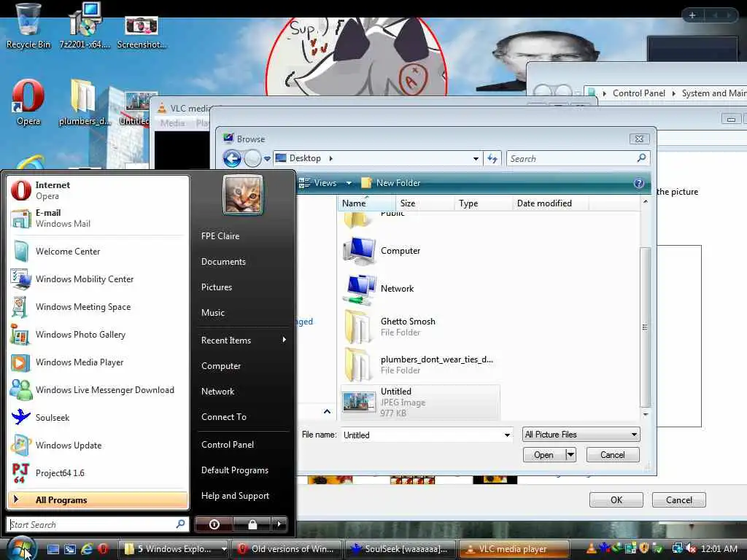Open Opera Internet from Start menu
Image resolution: width=747 pixels, height=560 pixels.
(x=98, y=190)
